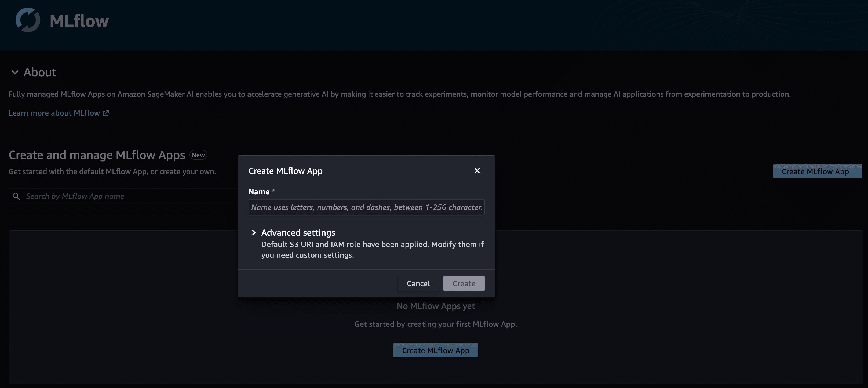Click the 'No MLflow Apps yet' text
Viewport: 868px width, 388px height.
click(436, 306)
